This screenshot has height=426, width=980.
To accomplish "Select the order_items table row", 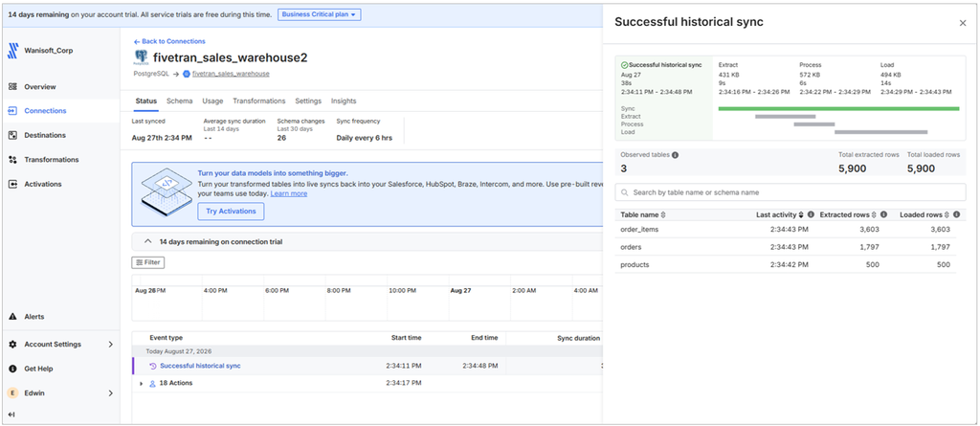I will tap(786, 230).
